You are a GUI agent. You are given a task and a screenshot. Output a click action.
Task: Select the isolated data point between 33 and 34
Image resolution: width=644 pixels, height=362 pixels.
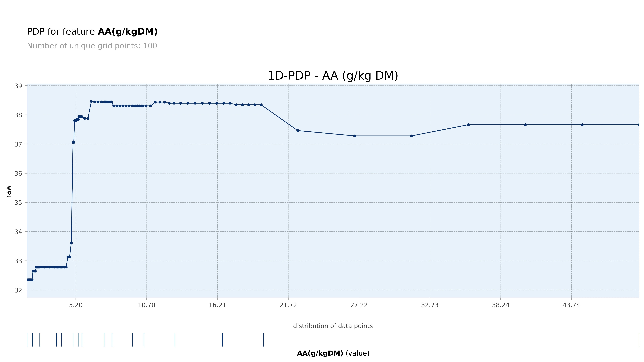pyautogui.click(x=71, y=243)
